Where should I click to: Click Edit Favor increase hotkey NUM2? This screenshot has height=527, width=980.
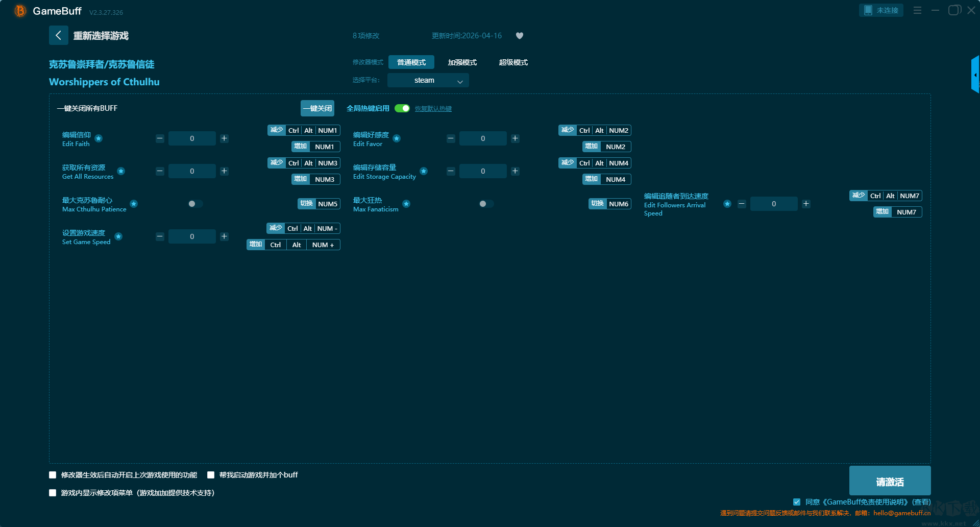(607, 147)
